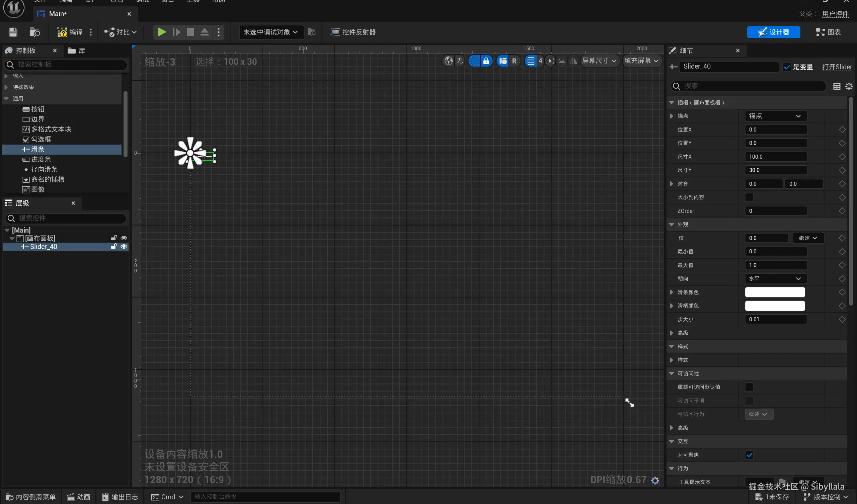The height and width of the screenshot is (504, 857).
Task: Click the 打开Slider link
Action: [x=837, y=67]
